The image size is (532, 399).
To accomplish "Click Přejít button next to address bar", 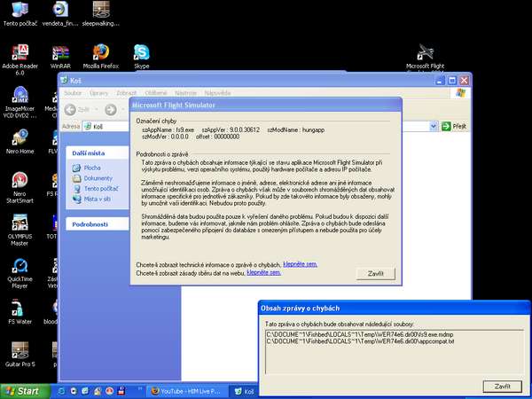I will (x=454, y=126).
